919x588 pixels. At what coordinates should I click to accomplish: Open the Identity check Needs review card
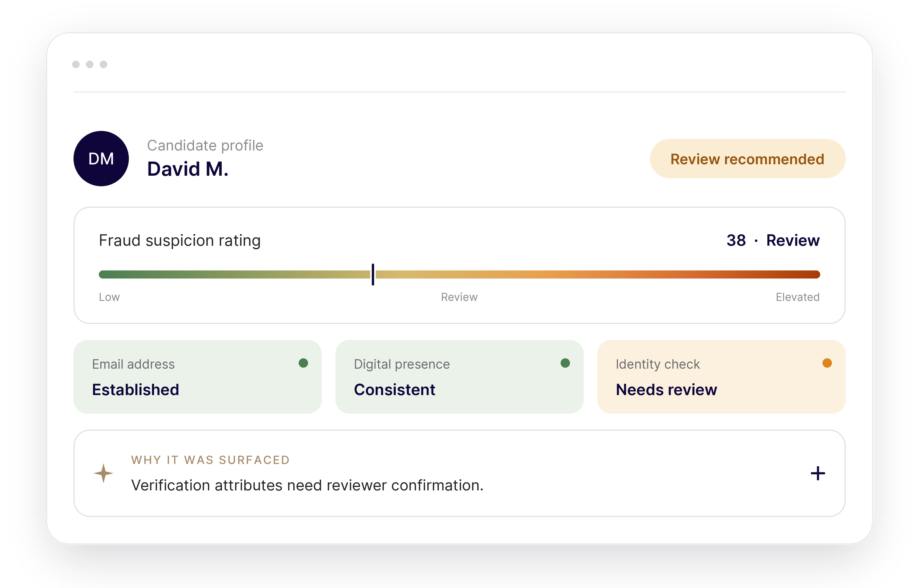[x=721, y=377]
